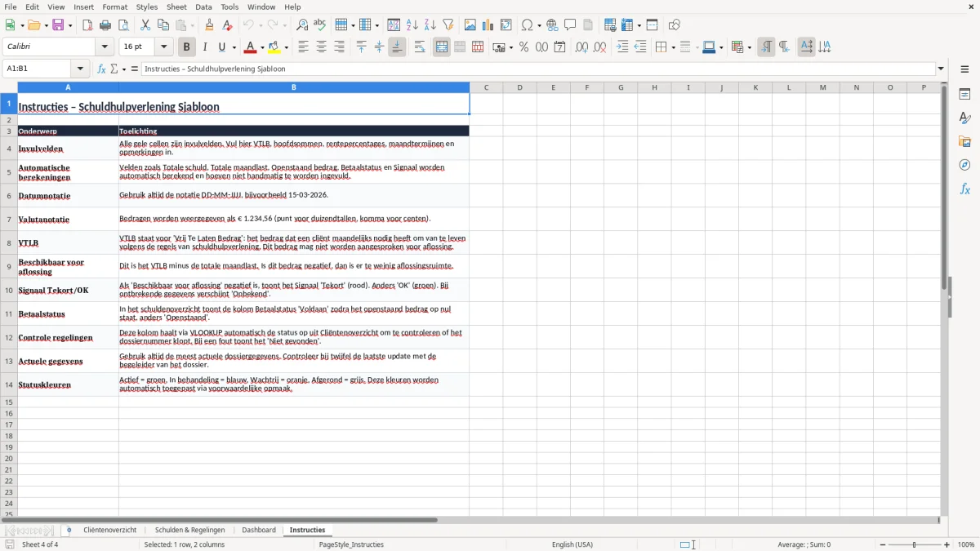Switch to Dashboard sheet tab
This screenshot has height=551, width=980.
click(259, 531)
